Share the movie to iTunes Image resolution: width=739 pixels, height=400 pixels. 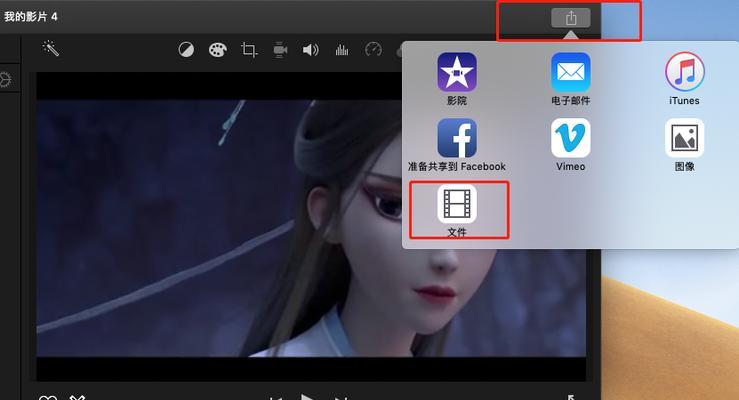684,79
